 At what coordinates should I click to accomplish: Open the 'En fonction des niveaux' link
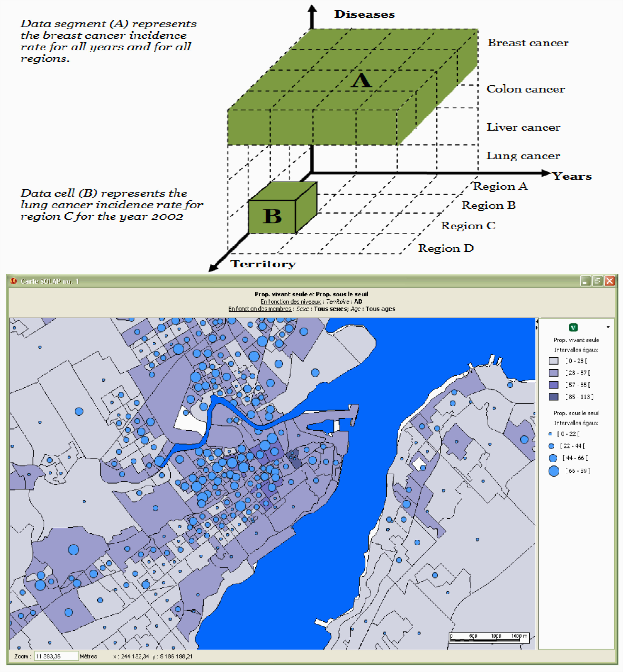(x=291, y=301)
